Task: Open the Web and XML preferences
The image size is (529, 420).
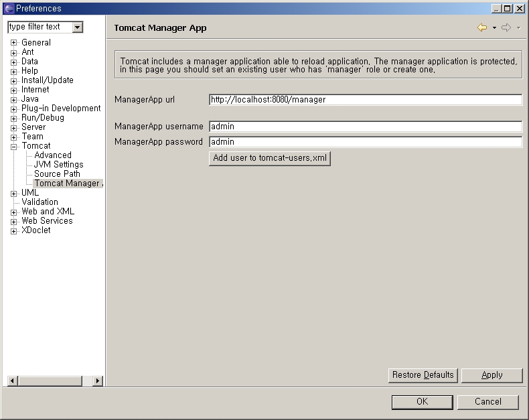Action: pos(48,212)
